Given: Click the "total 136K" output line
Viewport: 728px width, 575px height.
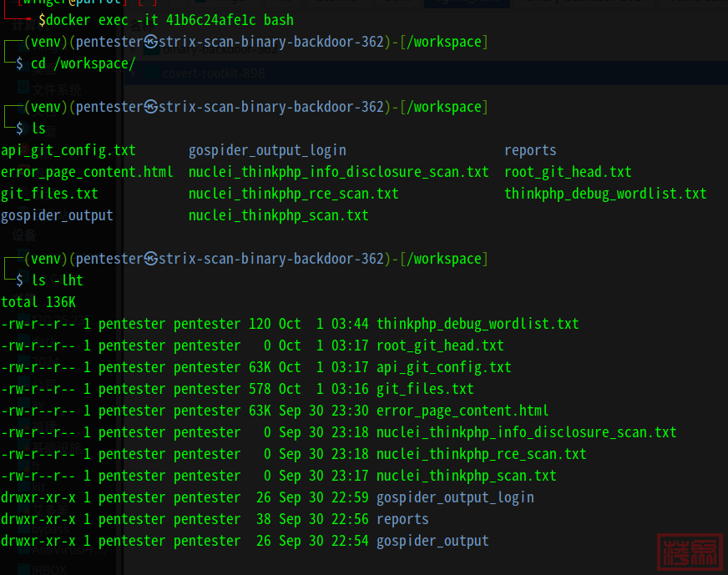Looking at the screenshot, I should [38, 302].
